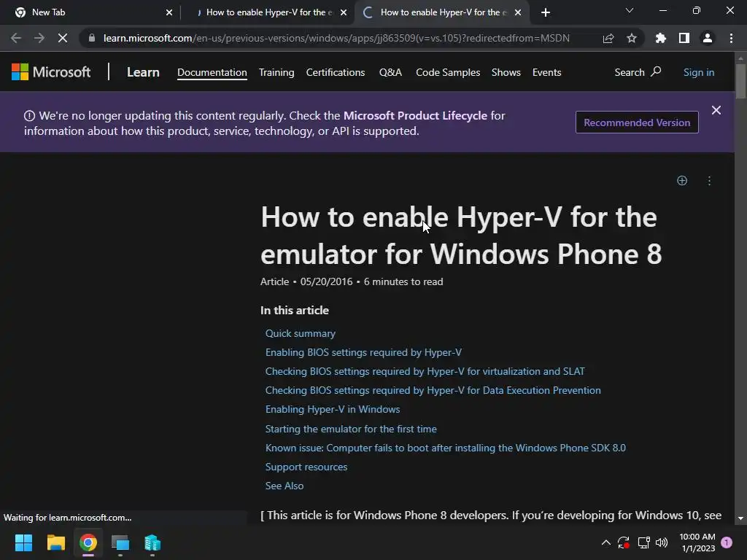Open the Documentation menu item
747x560 pixels.
[212, 72]
